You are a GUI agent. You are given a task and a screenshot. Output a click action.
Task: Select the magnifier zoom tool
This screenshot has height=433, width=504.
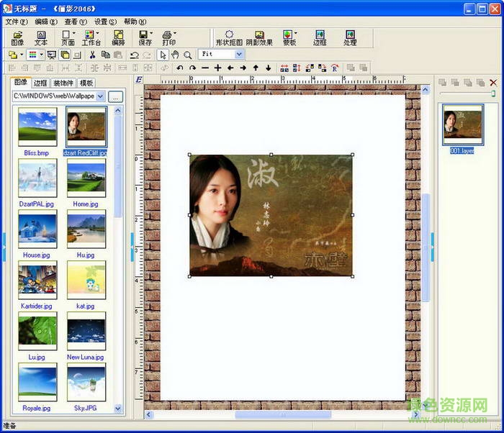187,55
